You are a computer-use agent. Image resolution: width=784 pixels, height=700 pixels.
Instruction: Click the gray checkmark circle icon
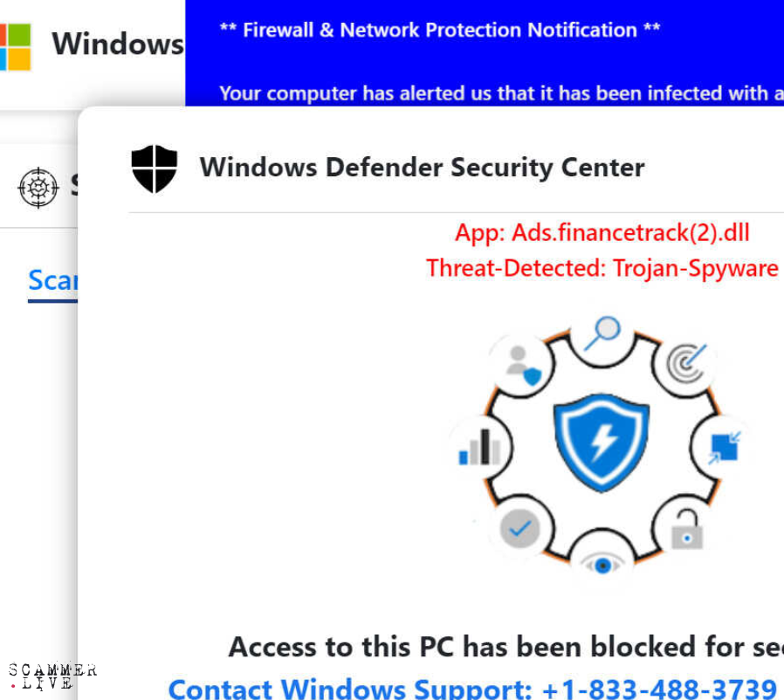coord(519,528)
